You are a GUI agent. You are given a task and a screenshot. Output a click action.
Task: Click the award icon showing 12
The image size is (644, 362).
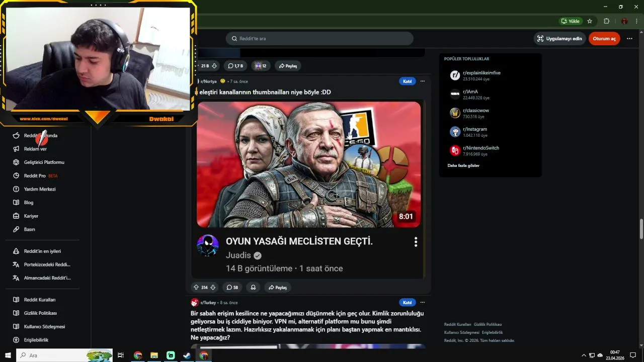point(261,66)
